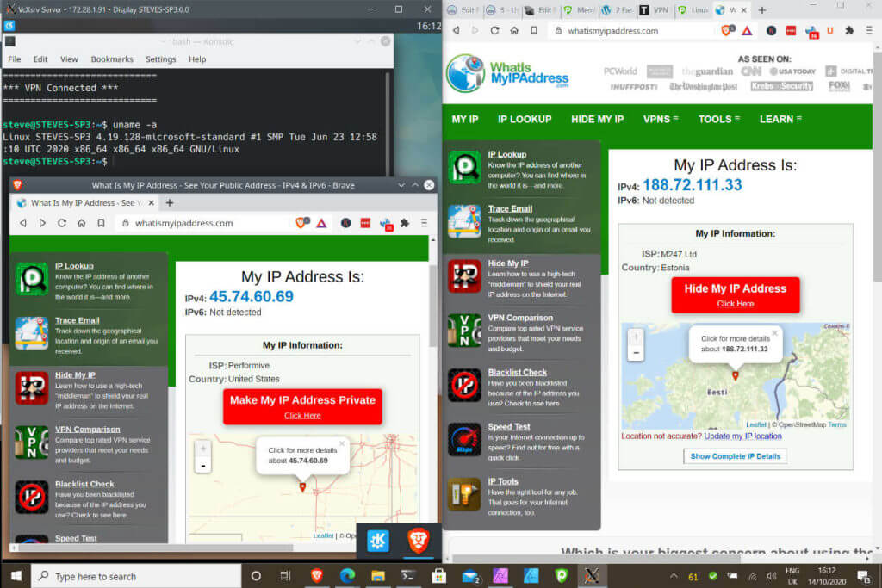Select the Trace Email sidebar icon

(465, 221)
